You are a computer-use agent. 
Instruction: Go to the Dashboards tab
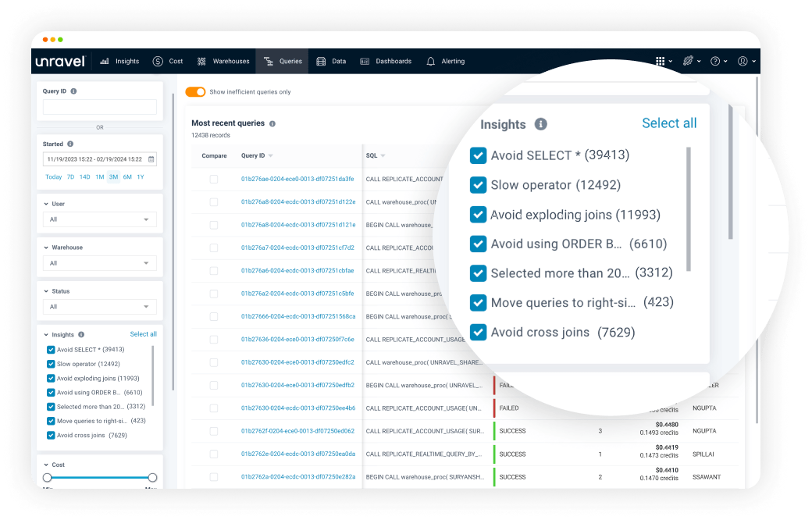[x=386, y=61]
